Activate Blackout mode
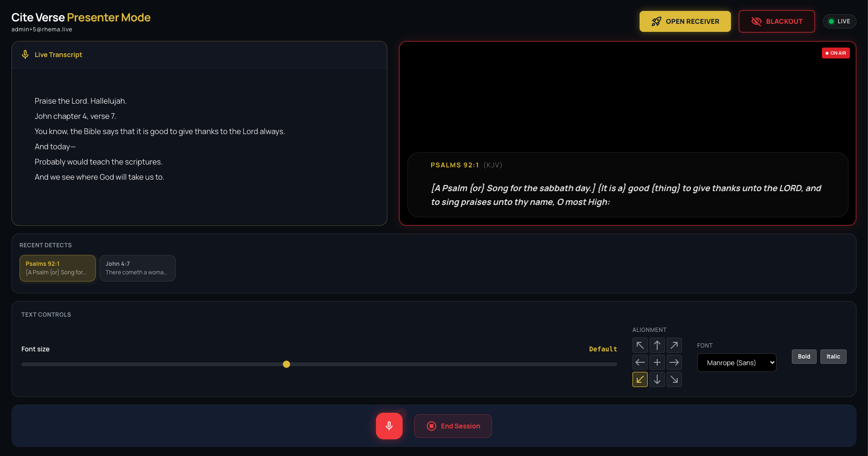The image size is (868, 456). (x=776, y=21)
